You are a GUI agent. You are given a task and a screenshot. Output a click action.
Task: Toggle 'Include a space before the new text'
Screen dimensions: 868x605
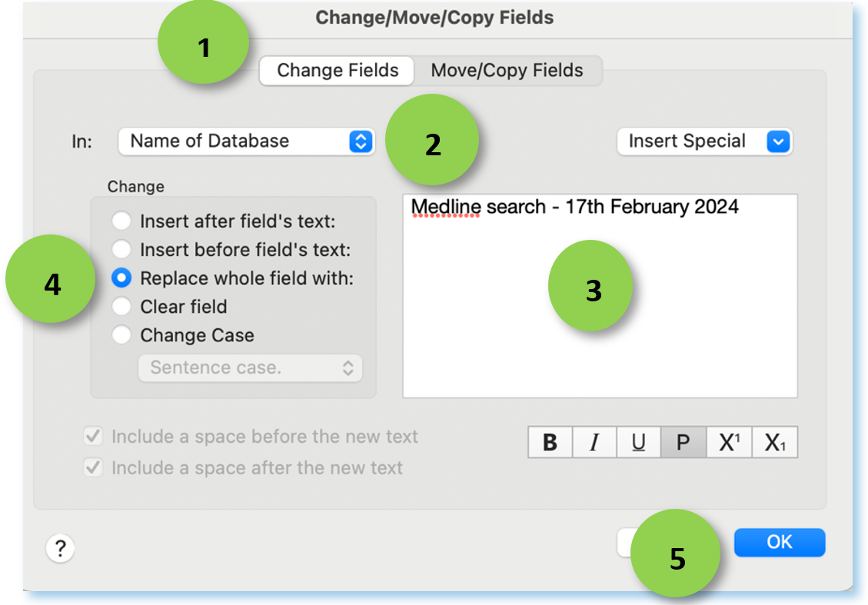(93, 437)
